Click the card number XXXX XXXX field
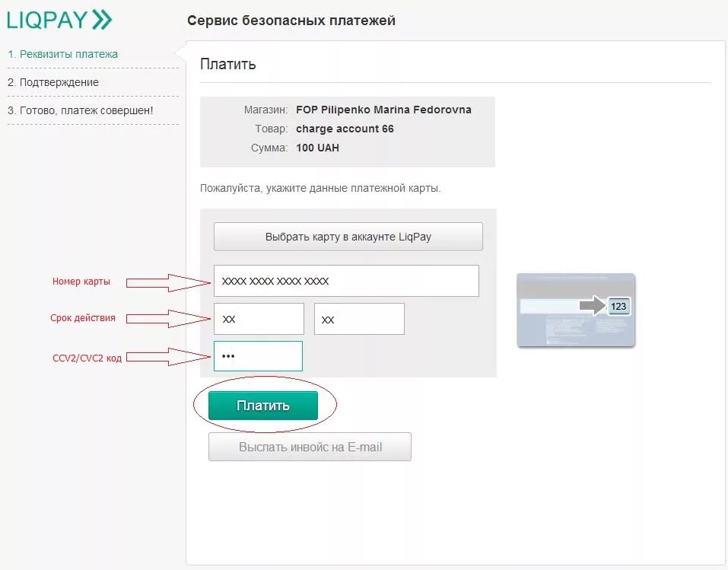The height and width of the screenshot is (570, 728). pyautogui.click(x=346, y=281)
